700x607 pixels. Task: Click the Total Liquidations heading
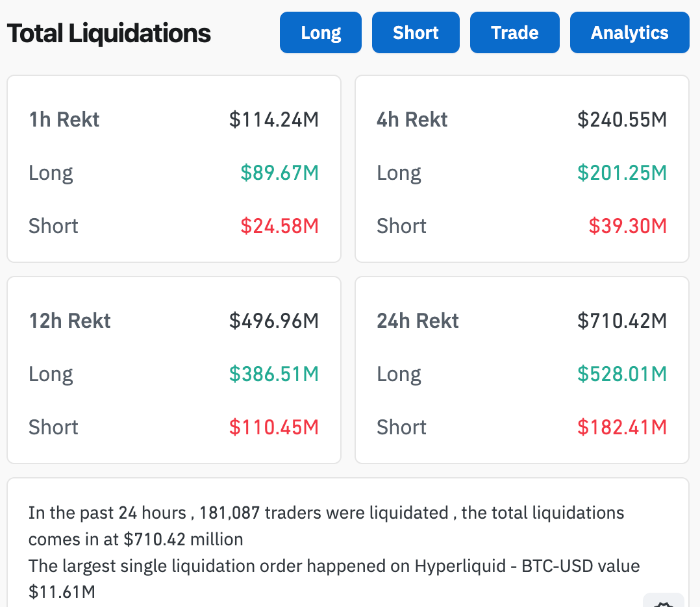click(x=109, y=33)
